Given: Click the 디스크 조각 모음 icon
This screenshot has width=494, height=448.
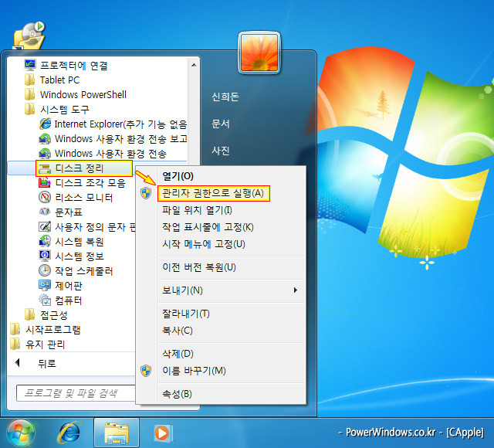Looking at the screenshot, I should coord(45,182).
